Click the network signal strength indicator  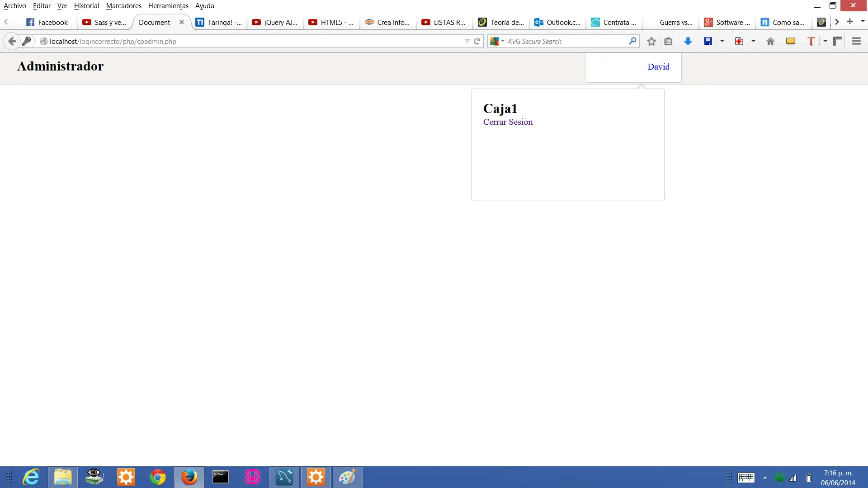[793, 478]
